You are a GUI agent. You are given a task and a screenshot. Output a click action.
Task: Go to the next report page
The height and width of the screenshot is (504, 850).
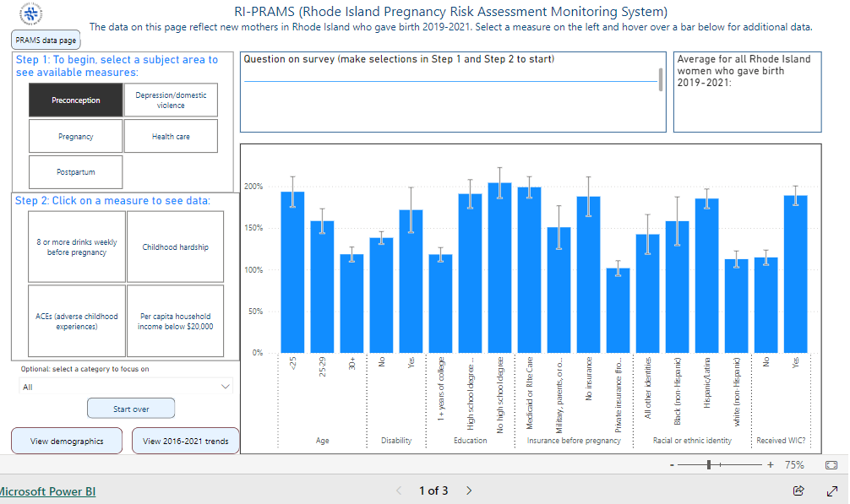(x=469, y=491)
